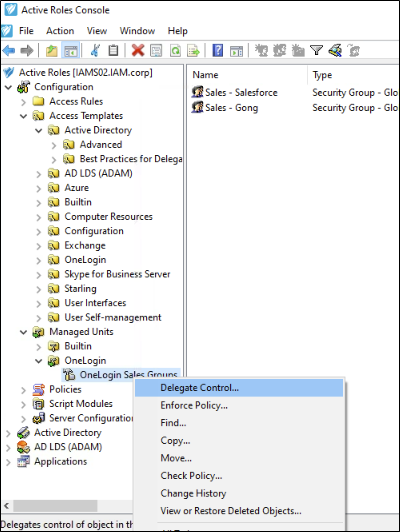
Task: Select the User Interfaces folder
Action: (x=95, y=303)
